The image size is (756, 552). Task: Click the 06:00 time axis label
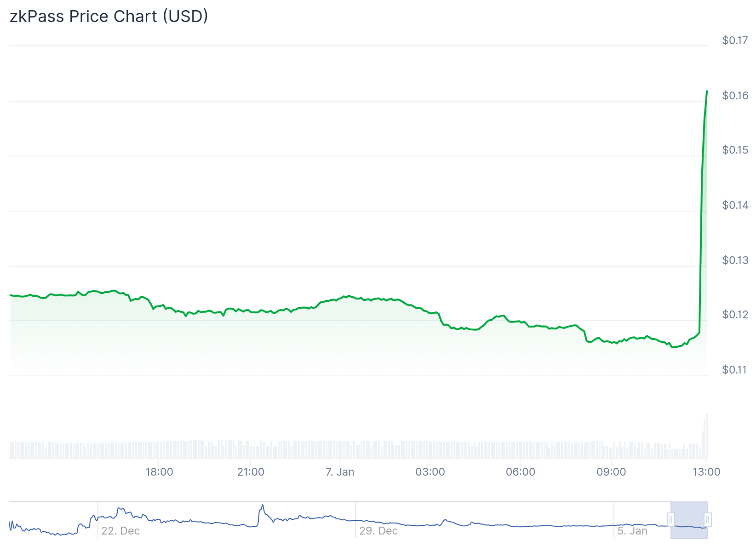click(521, 472)
